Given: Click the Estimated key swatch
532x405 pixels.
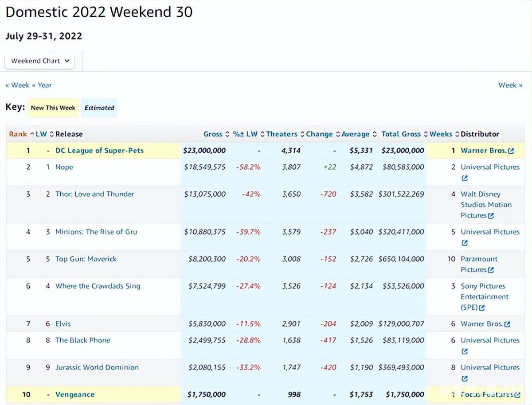Looking at the screenshot, I should pyautogui.click(x=99, y=108).
